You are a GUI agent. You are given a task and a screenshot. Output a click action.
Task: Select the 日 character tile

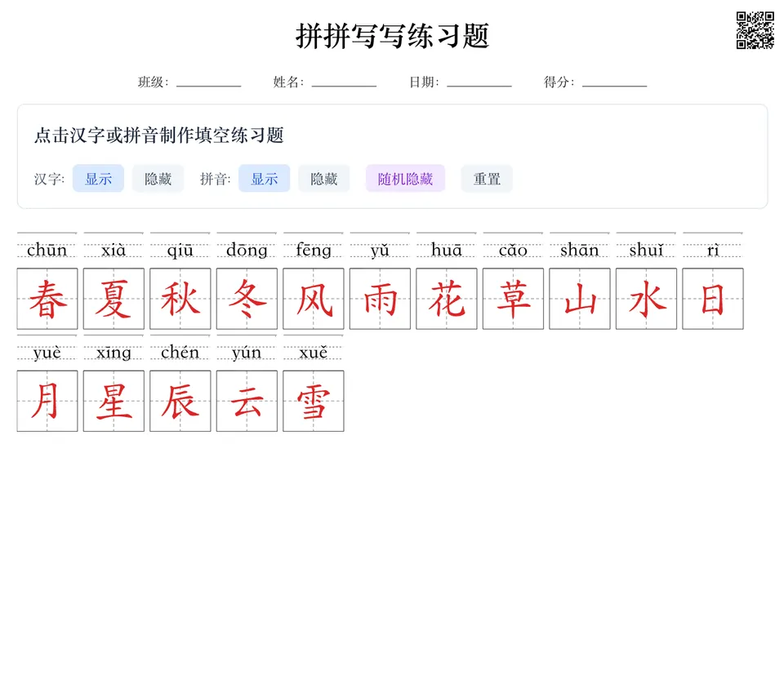pyautogui.click(x=713, y=299)
